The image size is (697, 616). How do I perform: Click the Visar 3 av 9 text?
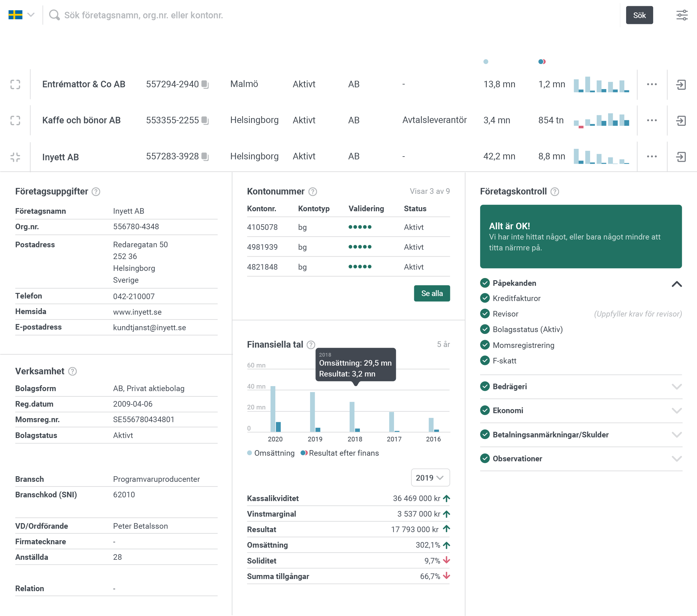click(x=430, y=191)
